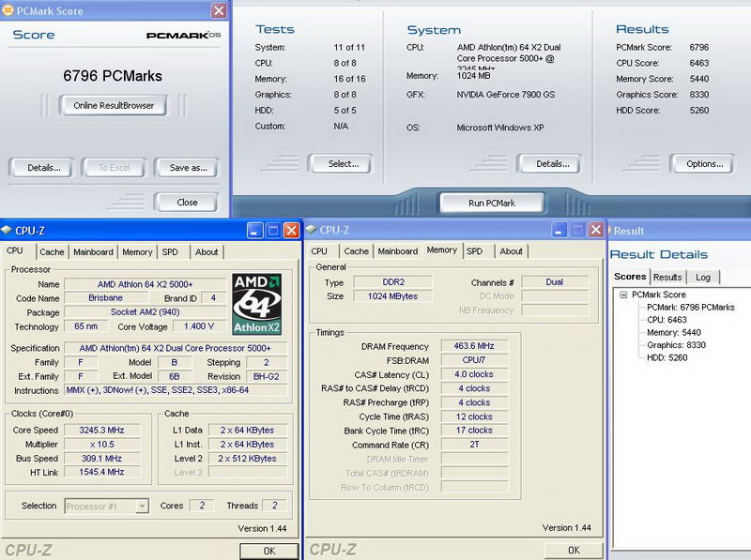This screenshot has width=751, height=560.
Task: Click the To Excel button
Action: click(x=114, y=168)
